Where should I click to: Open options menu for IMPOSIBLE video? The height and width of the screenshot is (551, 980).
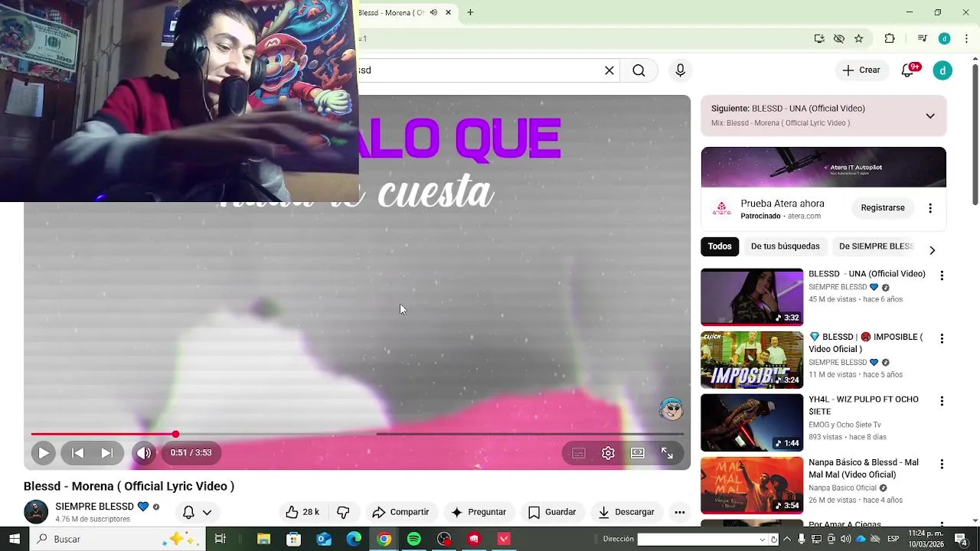point(942,338)
